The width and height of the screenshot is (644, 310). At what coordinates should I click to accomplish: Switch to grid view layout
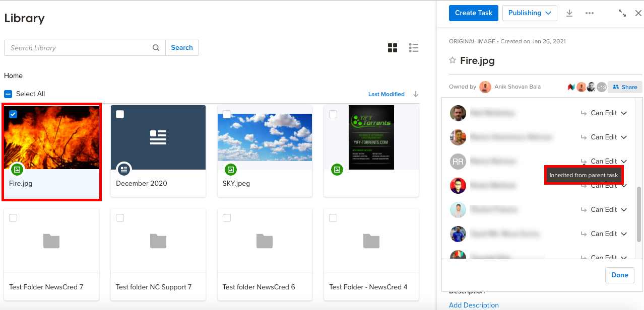click(393, 48)
